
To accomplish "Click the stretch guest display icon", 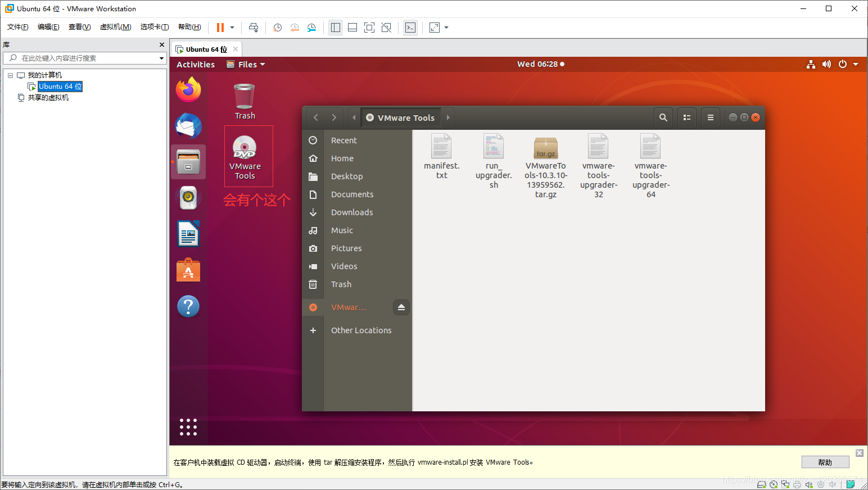I will (435, 28).
